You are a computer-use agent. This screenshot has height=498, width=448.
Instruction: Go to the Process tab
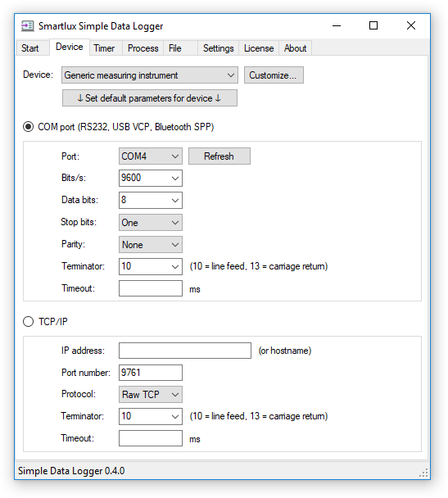143,48
